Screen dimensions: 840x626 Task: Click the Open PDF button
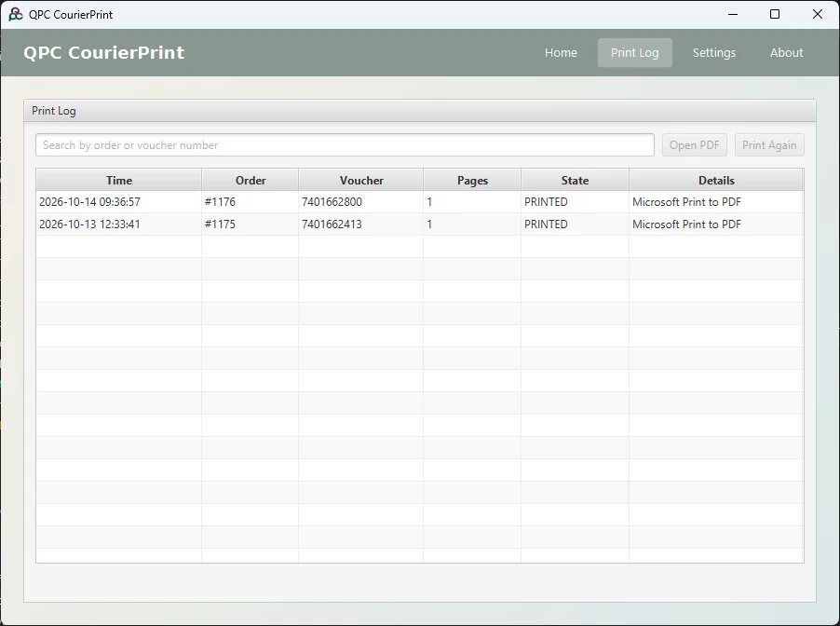[x=695, y=145]
